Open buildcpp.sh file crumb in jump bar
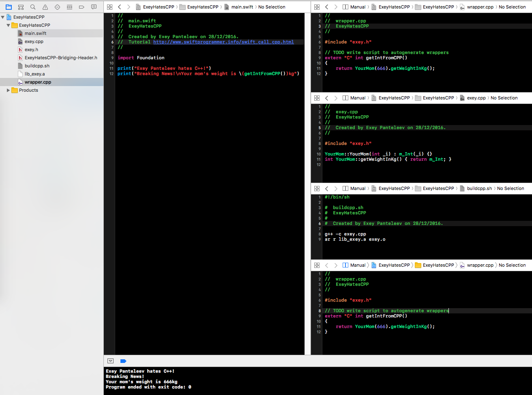Screen dimensions: 532x395 pos(476,188)
